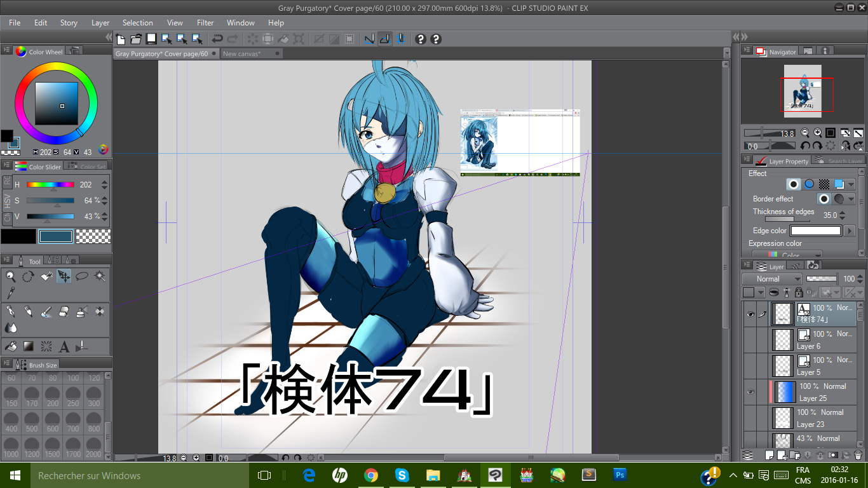
Task: Expand the Effect options dropdown arrow in Layer Property
Action: pos(851,184)
